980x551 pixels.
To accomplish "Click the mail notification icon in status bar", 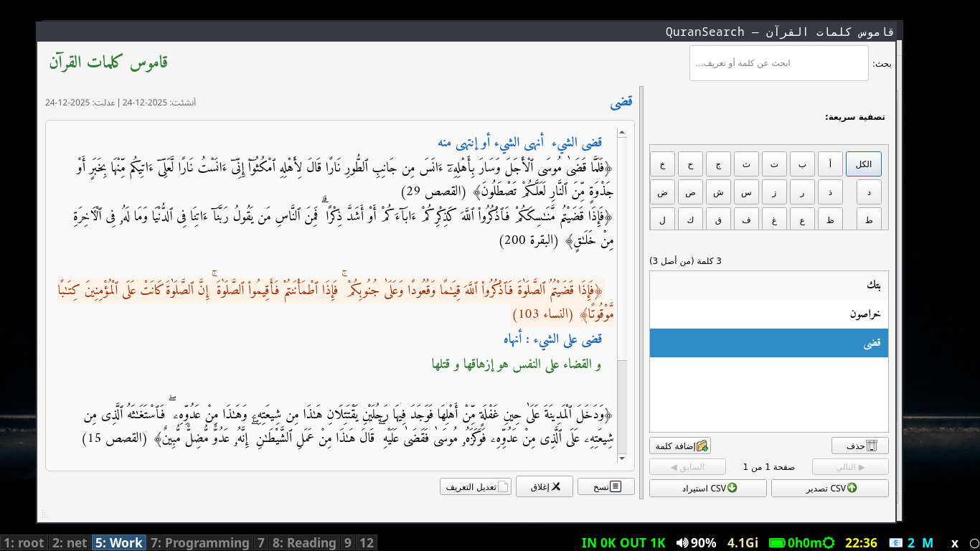I will pos(895,542).
